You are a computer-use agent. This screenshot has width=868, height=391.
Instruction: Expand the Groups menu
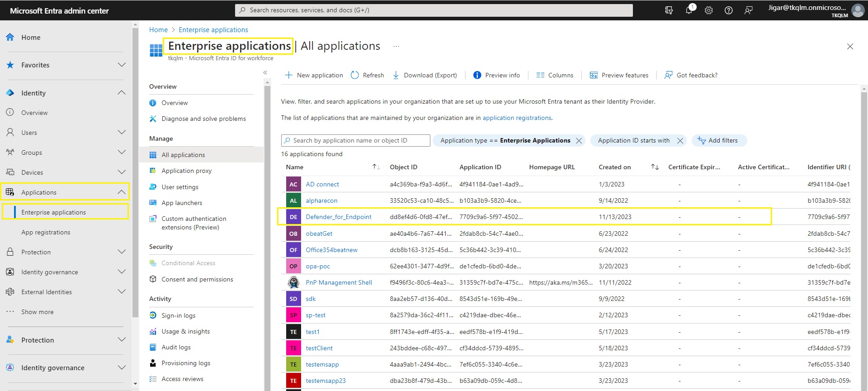coord(122,152)
